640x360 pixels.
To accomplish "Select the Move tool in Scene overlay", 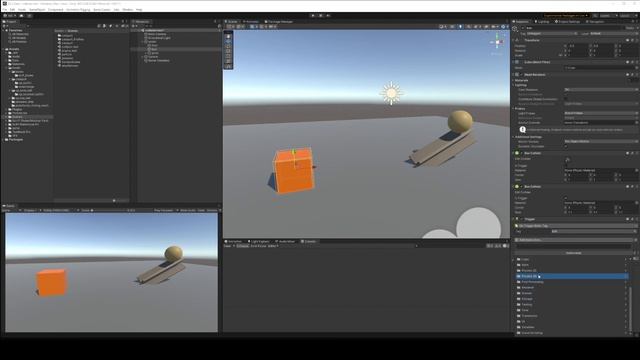I will pyautogui.click(x=228, y=41).
